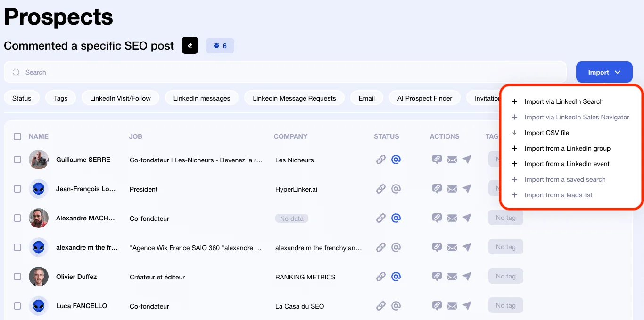
Task: Click the envelope icon for Olivier Duffez
Action: tap(452, 277)
